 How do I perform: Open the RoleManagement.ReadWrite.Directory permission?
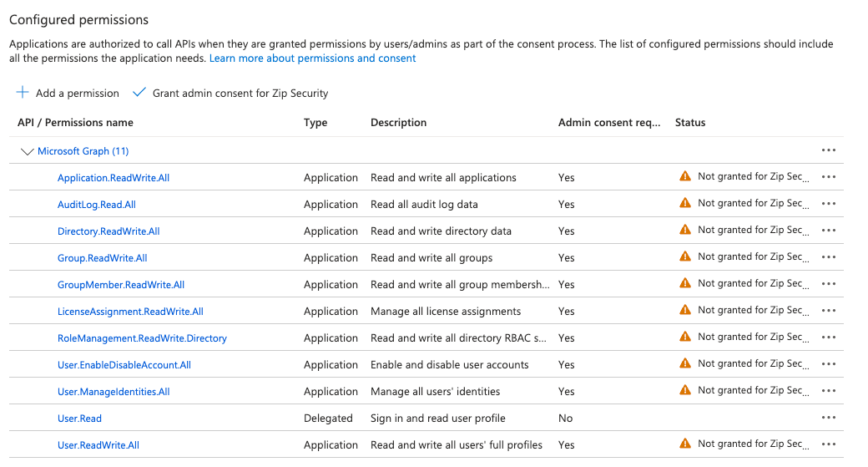pyautogui.click(x=142, y=338)
